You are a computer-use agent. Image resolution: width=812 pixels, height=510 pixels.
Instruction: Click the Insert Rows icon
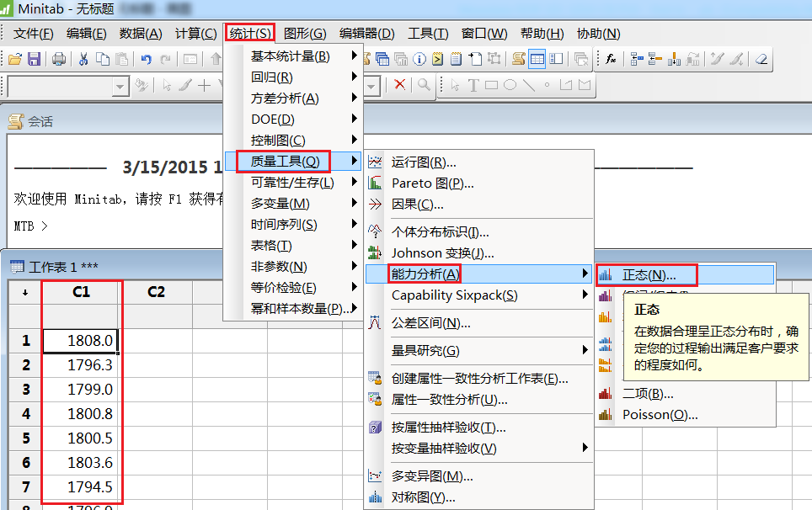pos(655,59)
